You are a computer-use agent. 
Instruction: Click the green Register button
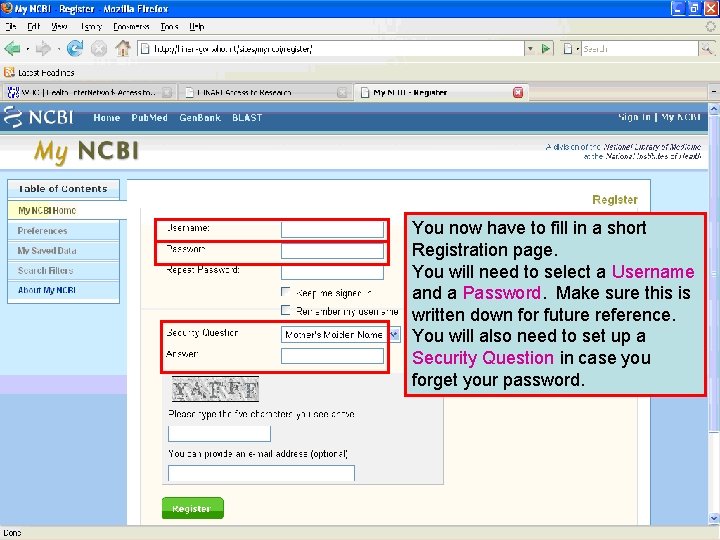[x=193, y=508]
